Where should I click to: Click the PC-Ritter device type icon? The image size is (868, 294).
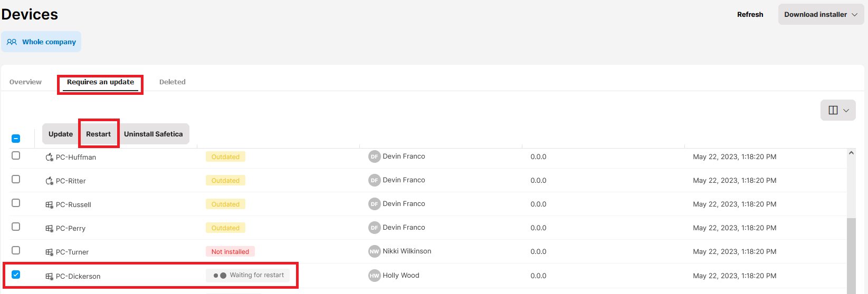(x=49, y=181)
